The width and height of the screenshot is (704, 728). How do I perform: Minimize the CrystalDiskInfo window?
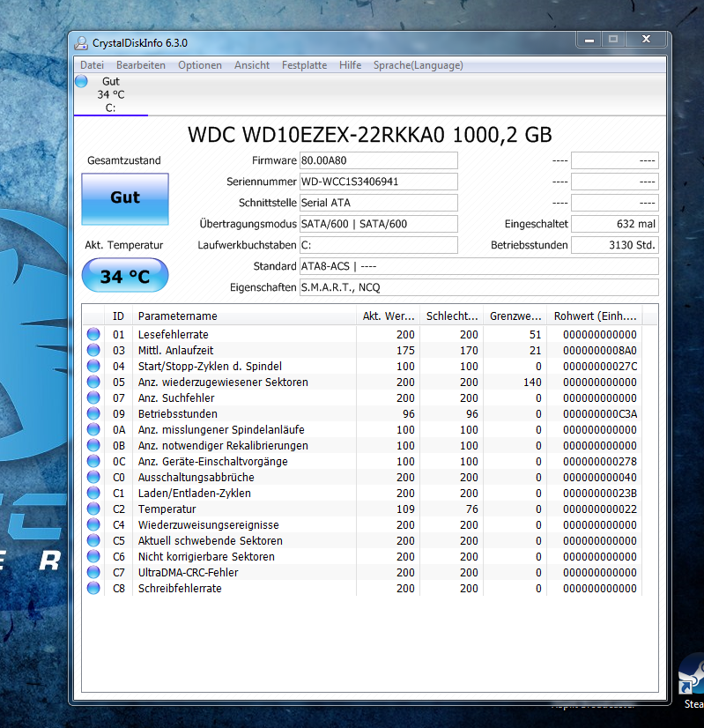[589, 40]
